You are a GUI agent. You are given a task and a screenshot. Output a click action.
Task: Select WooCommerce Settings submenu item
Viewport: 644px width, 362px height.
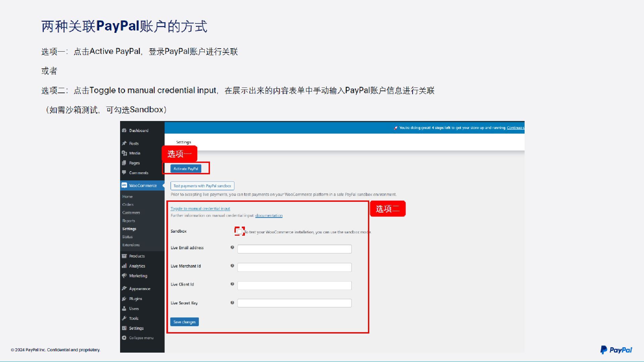pyautogui.click(x=129, y=229)
